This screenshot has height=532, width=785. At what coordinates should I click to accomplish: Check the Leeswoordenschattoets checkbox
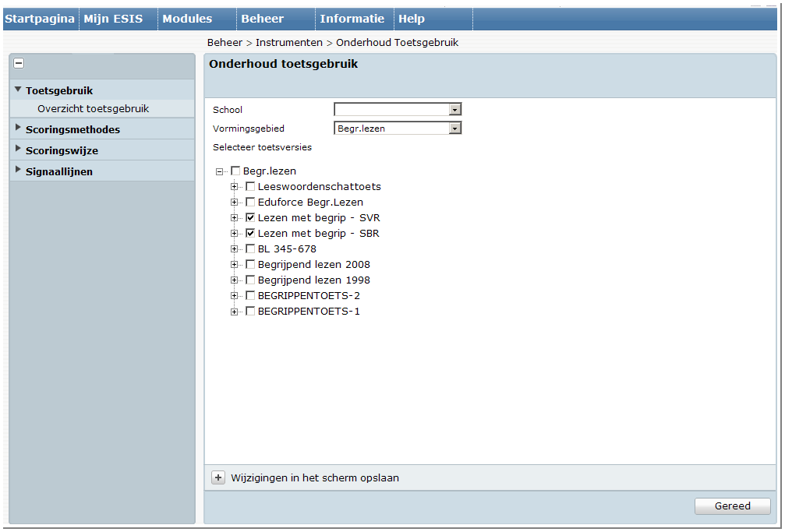pyautogui.click(x=250, y=187)
